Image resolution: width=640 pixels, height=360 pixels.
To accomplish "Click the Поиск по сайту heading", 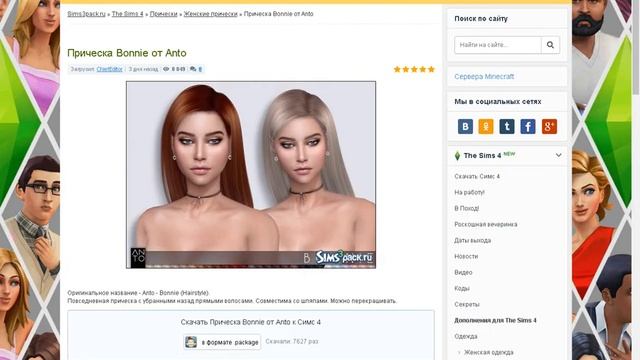I will [481, 19].
